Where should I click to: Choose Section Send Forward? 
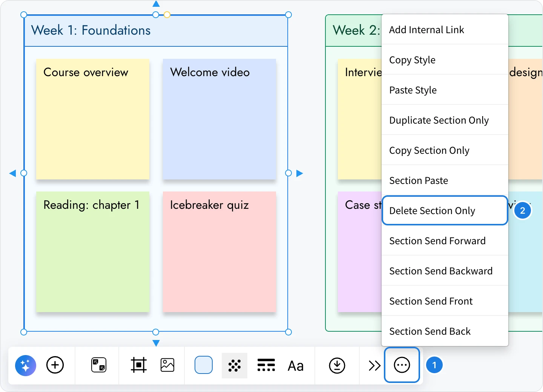click(445, 240)
